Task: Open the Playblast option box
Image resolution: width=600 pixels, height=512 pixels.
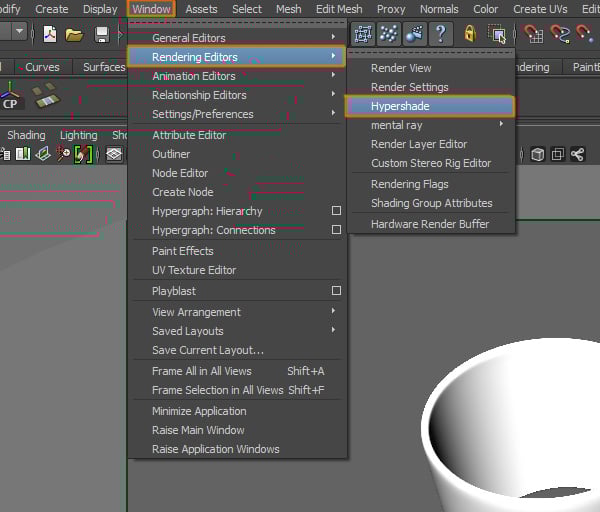Action: [336, 290]
